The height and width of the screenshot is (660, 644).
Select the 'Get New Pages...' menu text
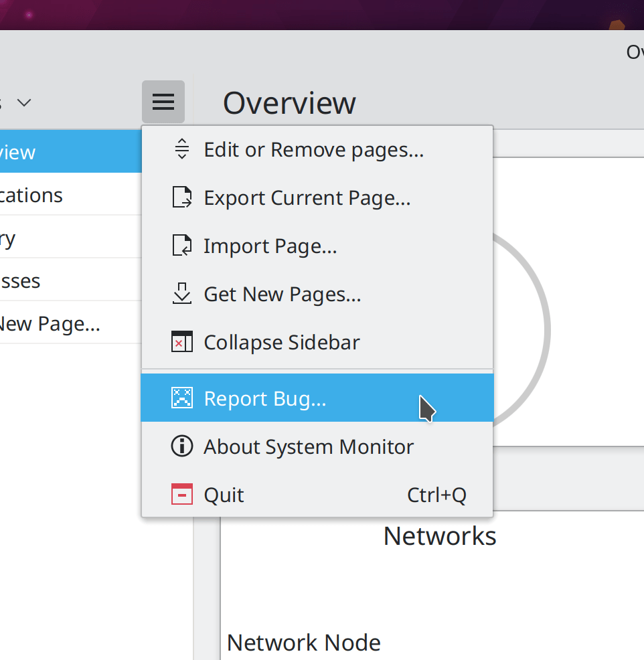[x=282, y=294]
